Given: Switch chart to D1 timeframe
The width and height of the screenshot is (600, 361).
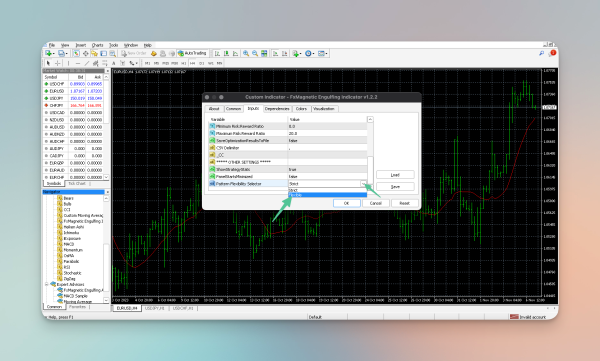Looking at the screenshot, I should click(x=202, y=63).
